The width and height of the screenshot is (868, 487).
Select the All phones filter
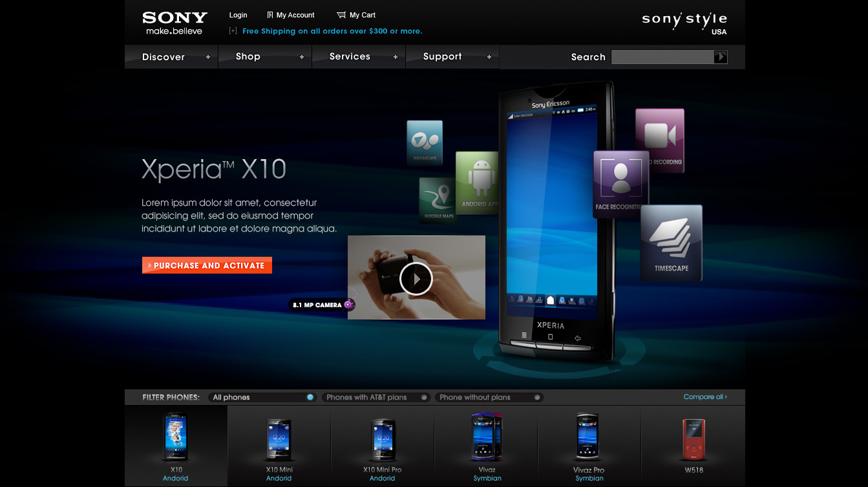tap(262, 397)
